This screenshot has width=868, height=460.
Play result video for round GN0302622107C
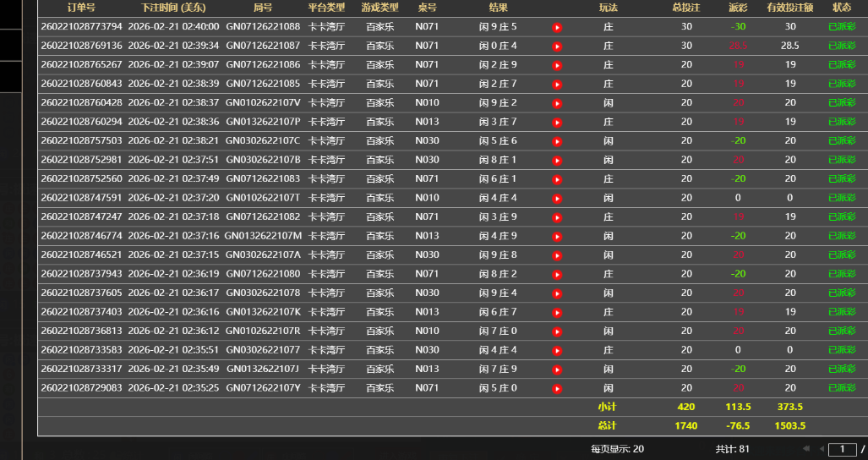click(x=557, y=141)
